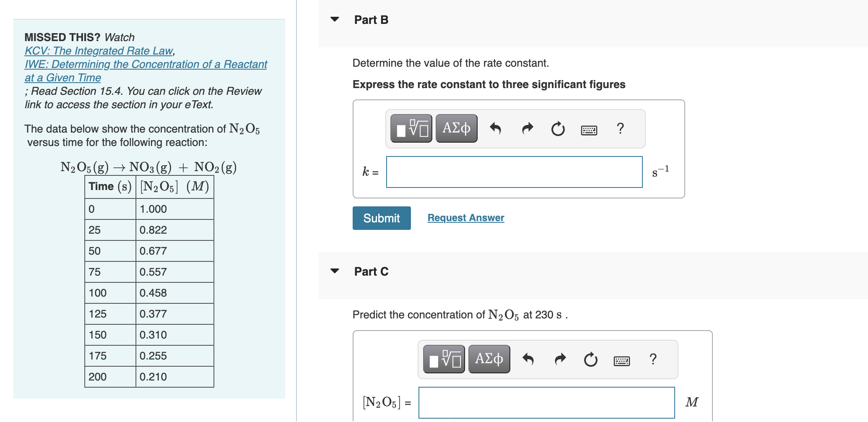Image resolution: width=868 pixels, height=422 pixels.
Task: Open math templates button in Part B toolbar
Action: coord(411,128)
